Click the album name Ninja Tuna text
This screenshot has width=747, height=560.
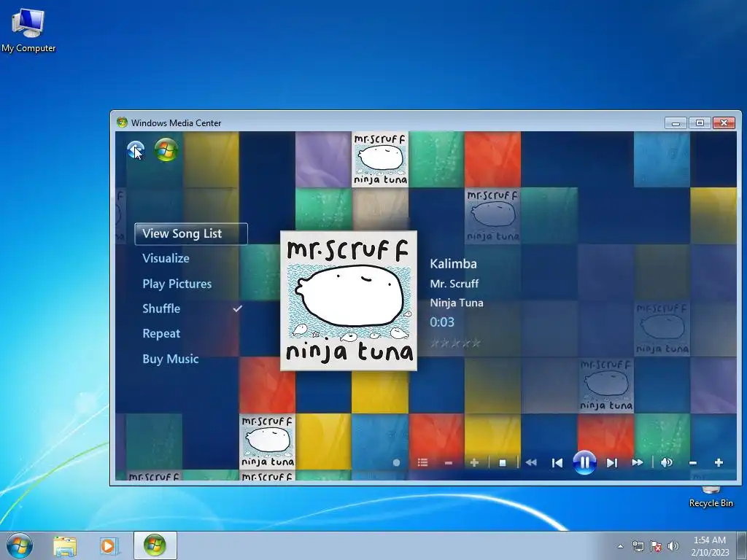click(457, 303)
